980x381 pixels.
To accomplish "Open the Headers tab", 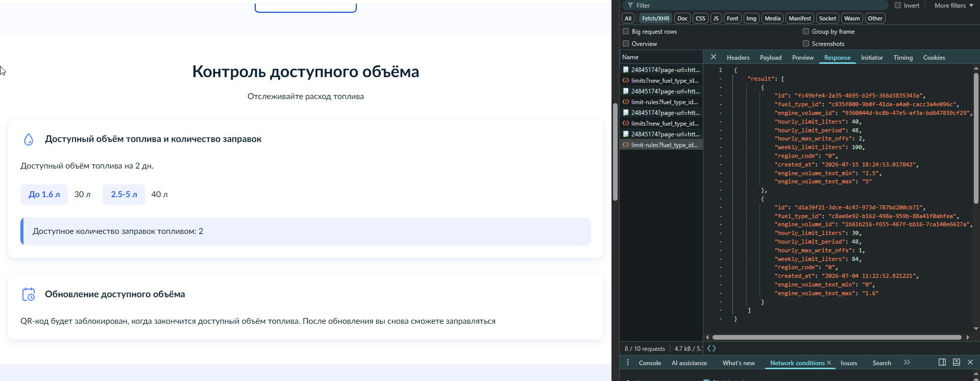I will (x=738, y=58).
